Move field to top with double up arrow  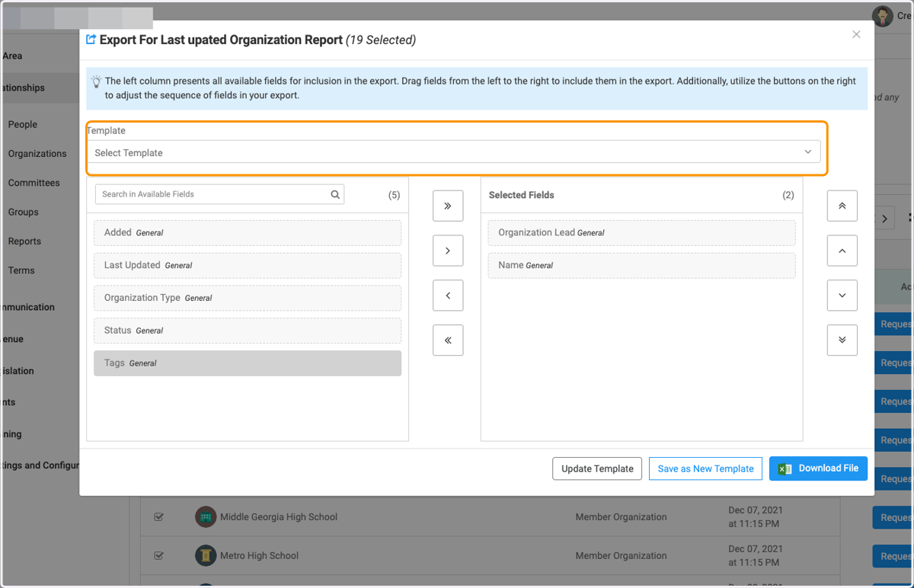pos(842,206)
